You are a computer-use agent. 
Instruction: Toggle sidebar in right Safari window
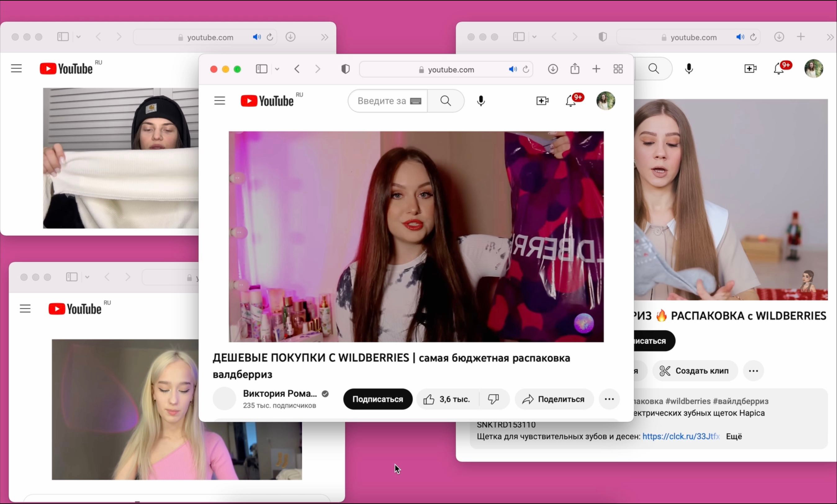(x=519, y=37)
